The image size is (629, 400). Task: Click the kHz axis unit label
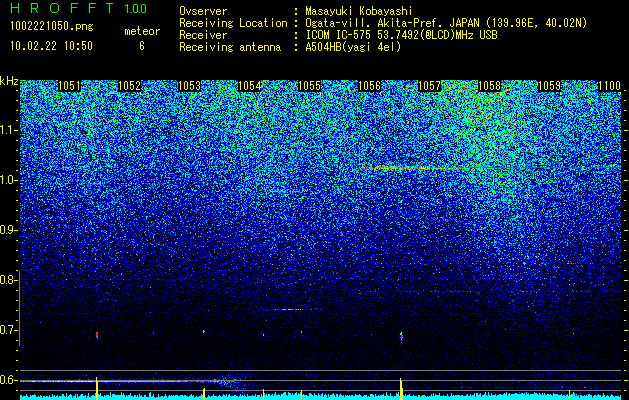coord(9,81)
